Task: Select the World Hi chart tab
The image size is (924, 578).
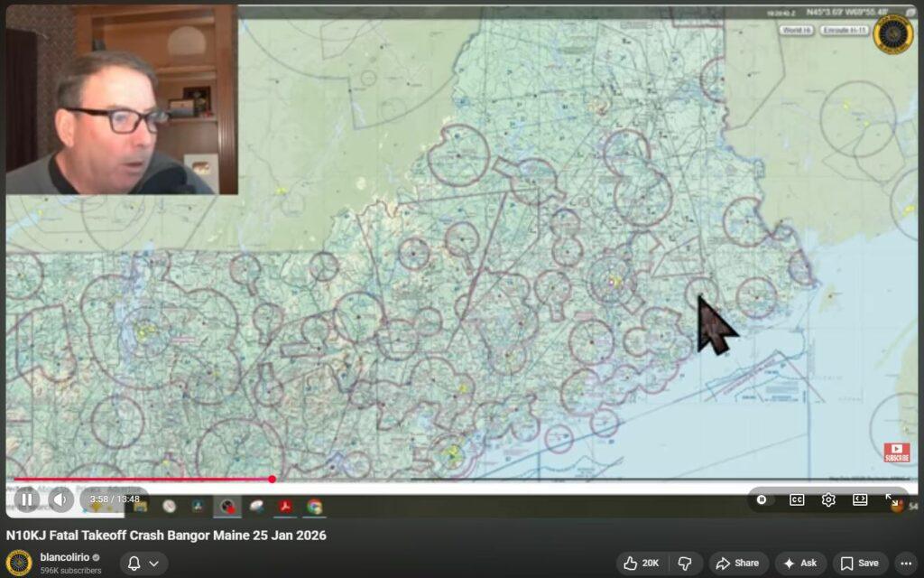Action: click(797, 30)
